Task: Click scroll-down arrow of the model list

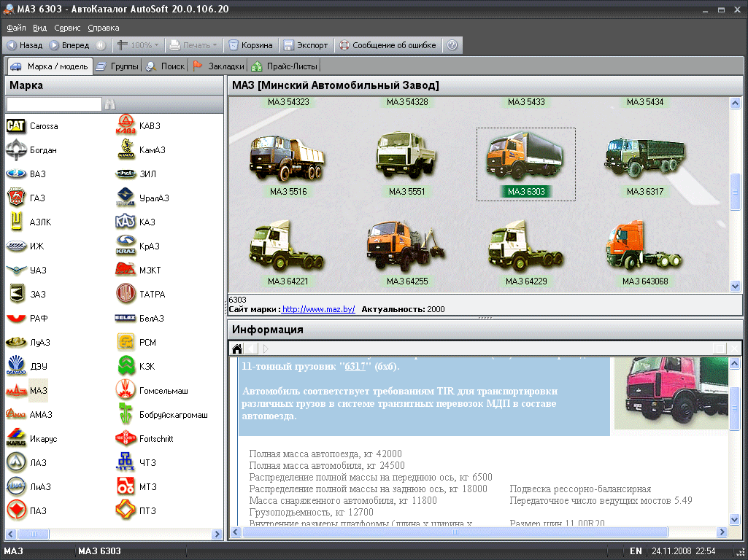Action: [735, 286]
